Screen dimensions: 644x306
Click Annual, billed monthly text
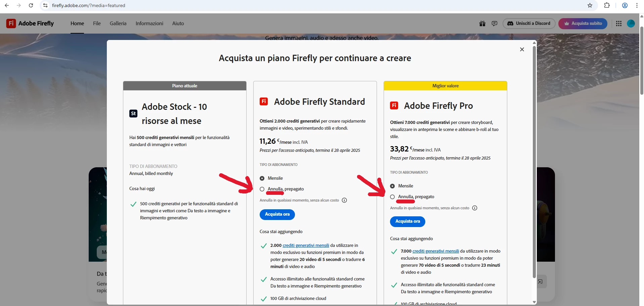tap(151, 174)
